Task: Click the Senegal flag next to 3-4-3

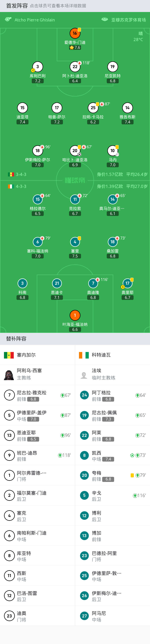Action: [x=11, y=174]
